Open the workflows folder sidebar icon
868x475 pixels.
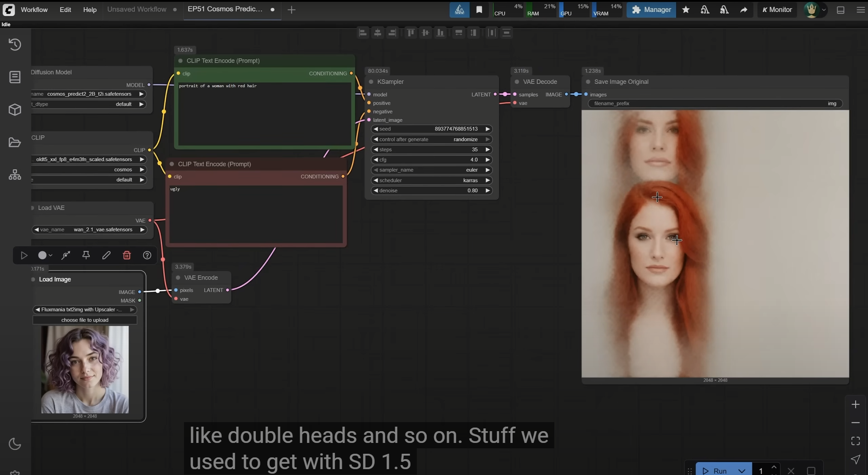[x=15, y=142]
